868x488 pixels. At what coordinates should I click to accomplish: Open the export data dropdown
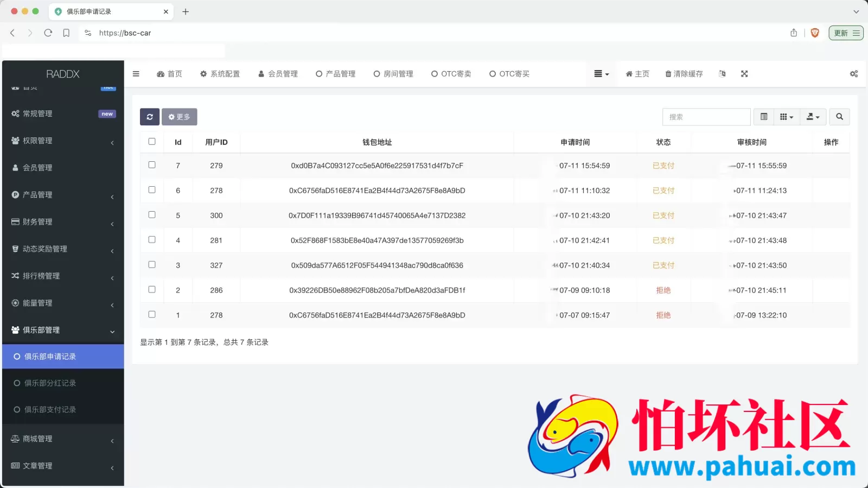(813, 117)
